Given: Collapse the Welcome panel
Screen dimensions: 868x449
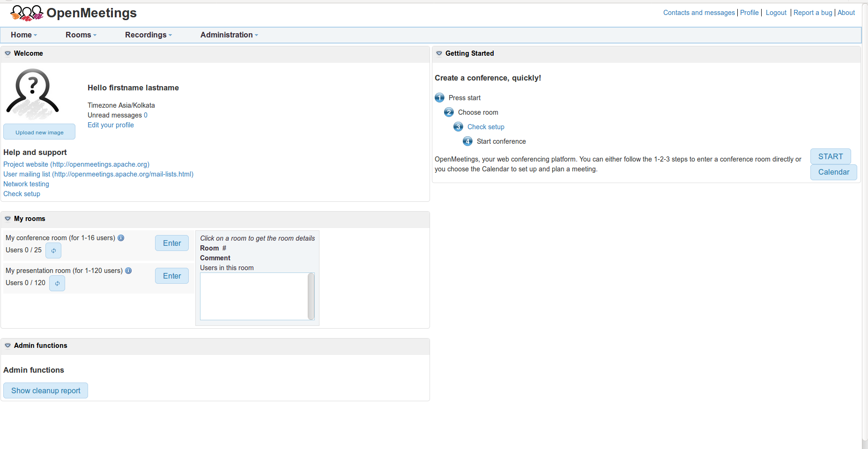Looking at the screenshot, I should pyautogui.click(x=8, y=53).
